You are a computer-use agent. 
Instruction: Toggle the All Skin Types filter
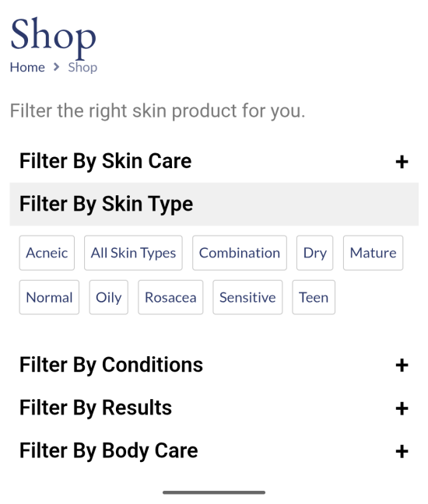tap(133, 253)
